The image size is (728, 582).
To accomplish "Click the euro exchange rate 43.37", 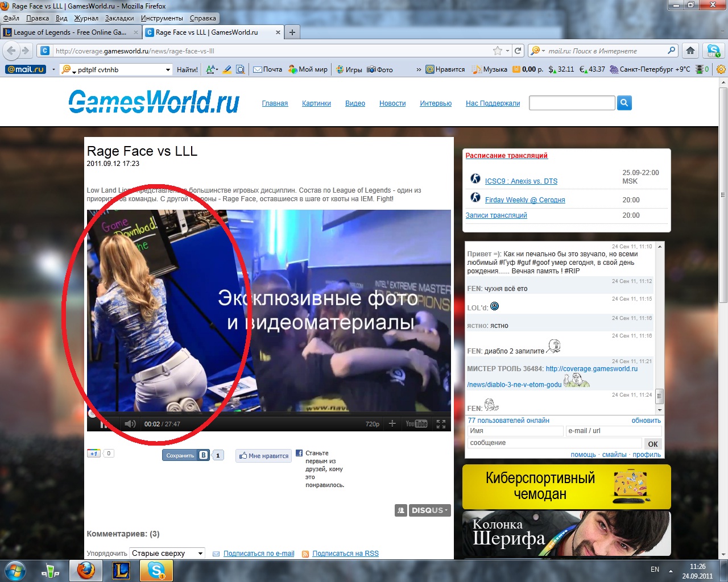I will pos(592,69).
